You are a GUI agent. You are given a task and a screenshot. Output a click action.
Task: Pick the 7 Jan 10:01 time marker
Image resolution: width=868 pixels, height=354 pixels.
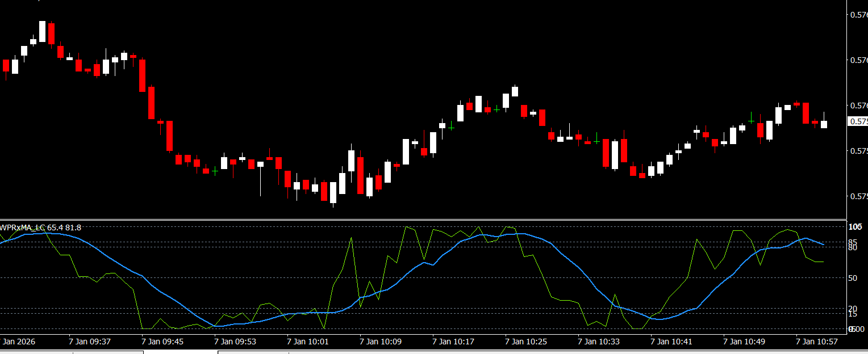pyautogui.click(x=307, y=342)
